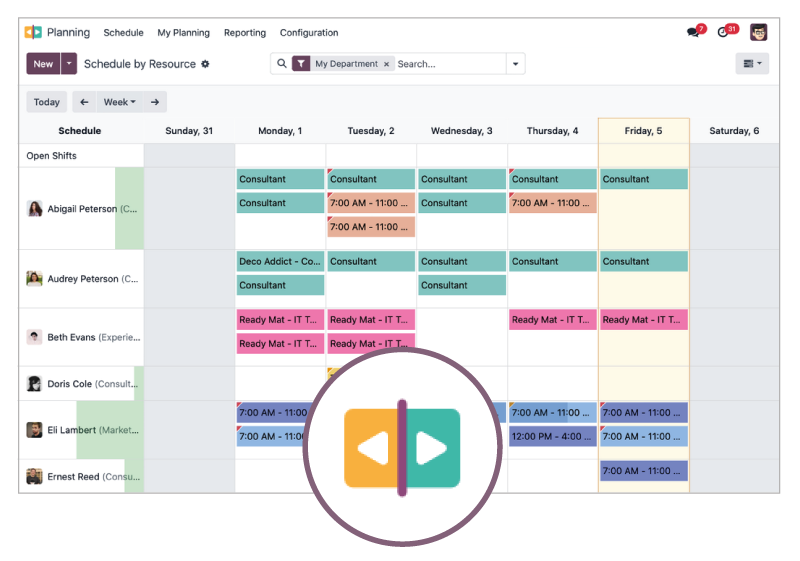Image resolution: width=800 pixels, height=561 pixels.
Task: Open Abigail's Thursday 7:00 AM shift
Action: pyautogui.click(x=553, y=203)
